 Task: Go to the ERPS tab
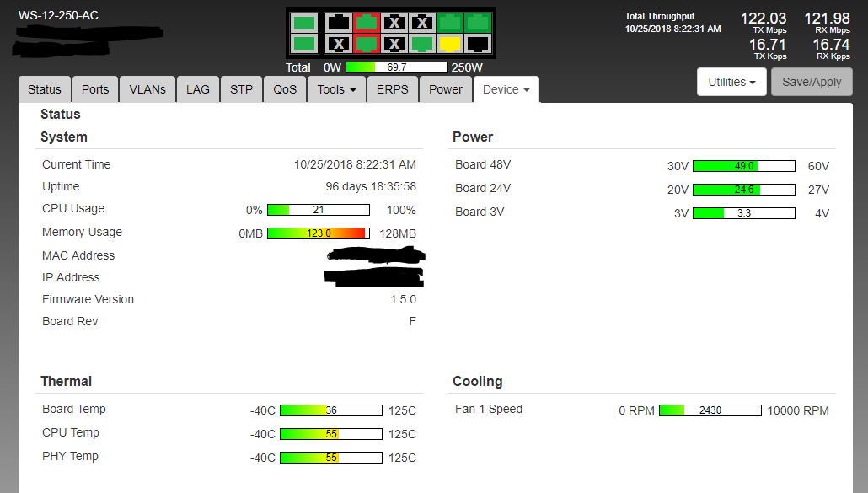393,89
